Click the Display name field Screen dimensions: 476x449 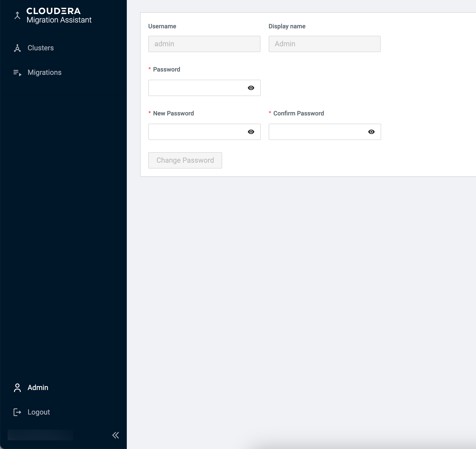pos(324,44)
